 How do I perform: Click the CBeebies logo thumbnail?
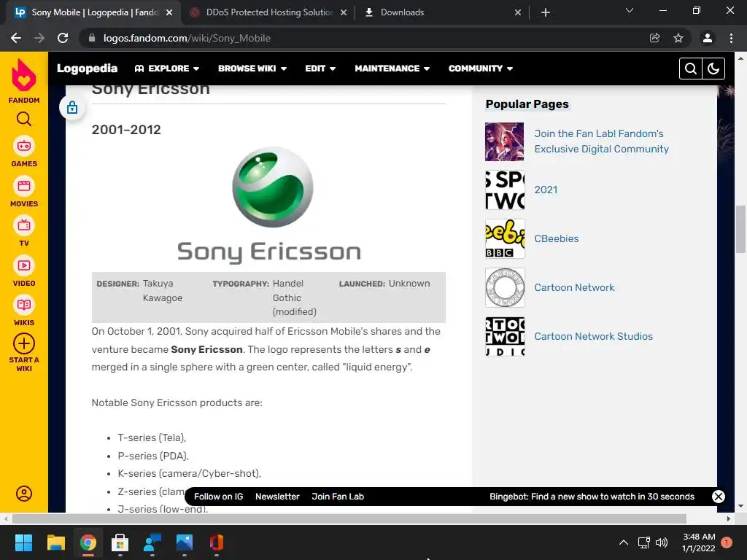[x=505, y=238]
